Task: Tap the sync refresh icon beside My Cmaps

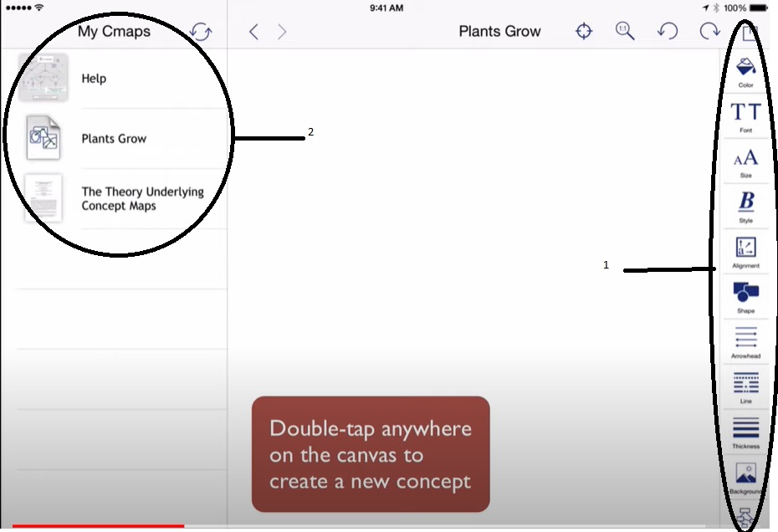Action: (201, 32)
